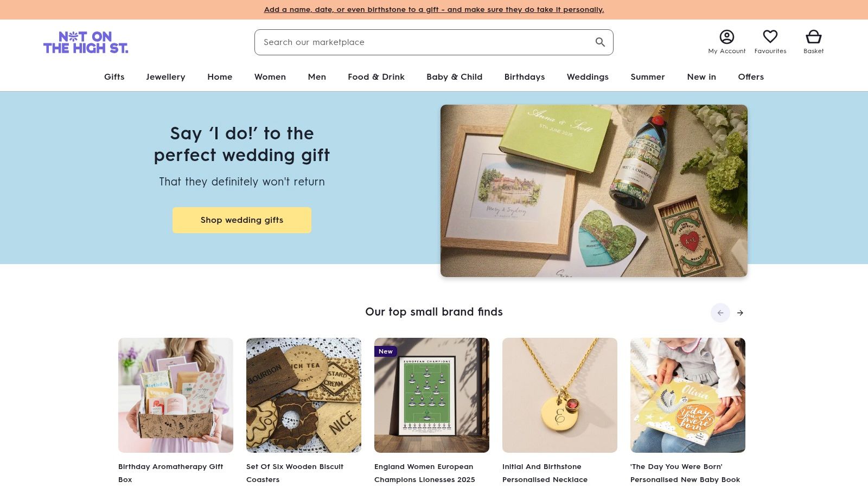The width and height of the screenshot is (868, 488).
Task: Go to next carousel items arrow
Action: (740, 313)
